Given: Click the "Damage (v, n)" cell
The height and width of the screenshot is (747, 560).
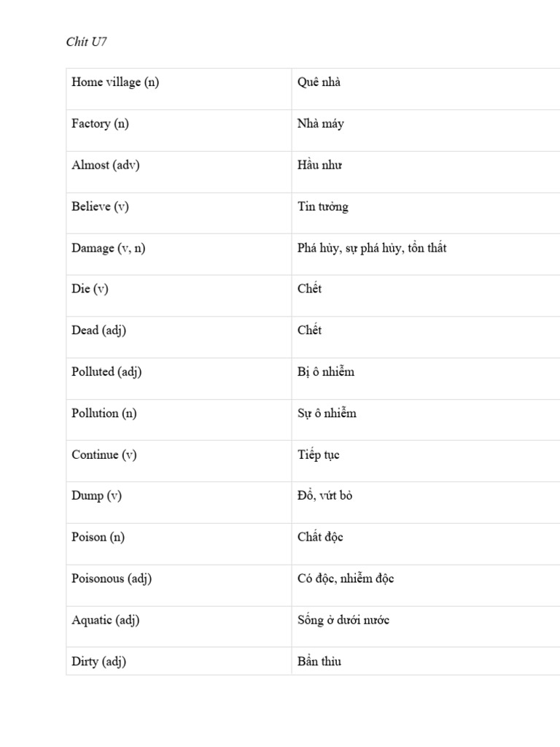Looking at the screenshot, I should [109, 248].
